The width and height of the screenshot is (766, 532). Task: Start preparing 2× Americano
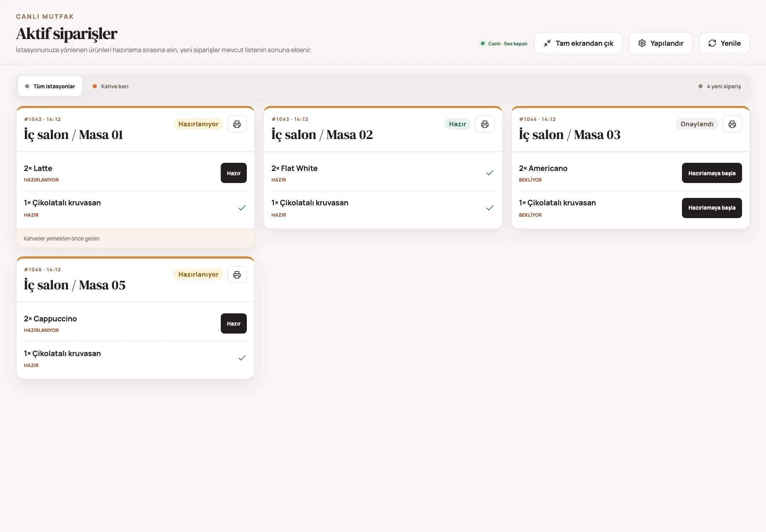(x=712, y=173)
